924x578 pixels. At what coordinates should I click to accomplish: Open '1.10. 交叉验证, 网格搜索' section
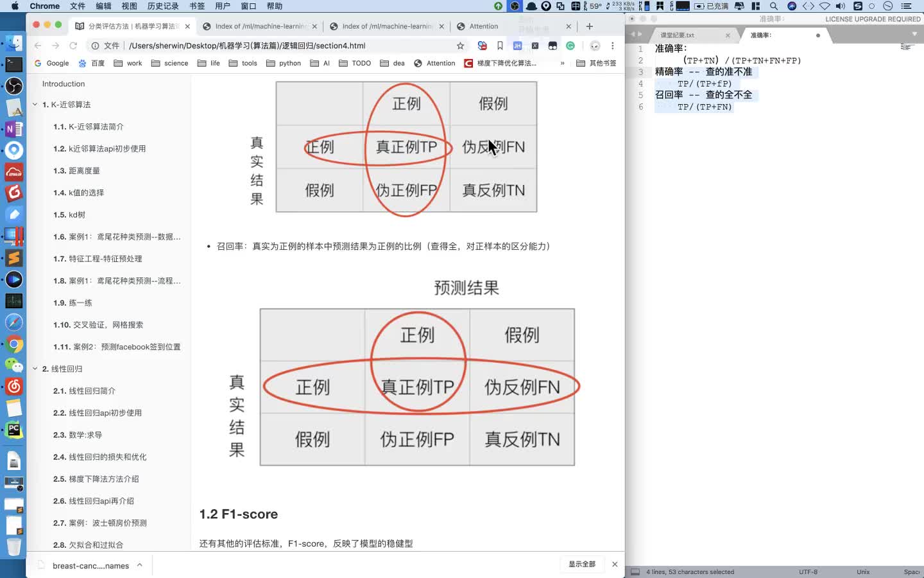(98, 325)
